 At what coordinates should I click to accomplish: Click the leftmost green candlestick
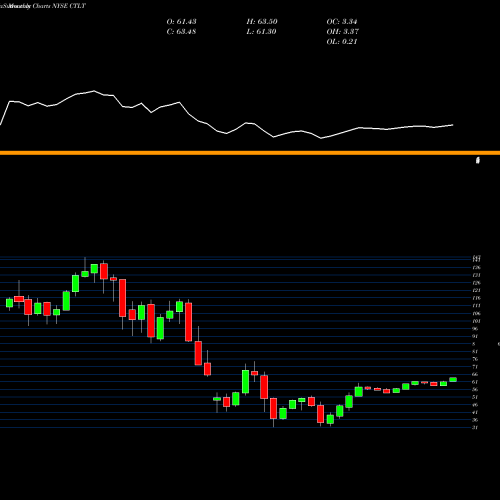pos(9,303)
